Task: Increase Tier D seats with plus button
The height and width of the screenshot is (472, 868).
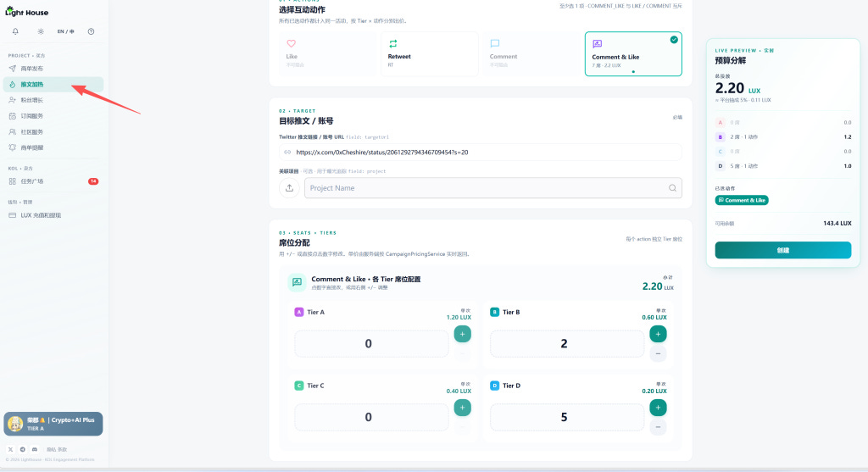Action: click(658, 408)
